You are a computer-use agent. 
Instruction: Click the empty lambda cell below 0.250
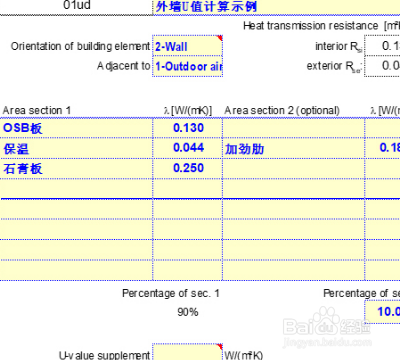(188, 189)
